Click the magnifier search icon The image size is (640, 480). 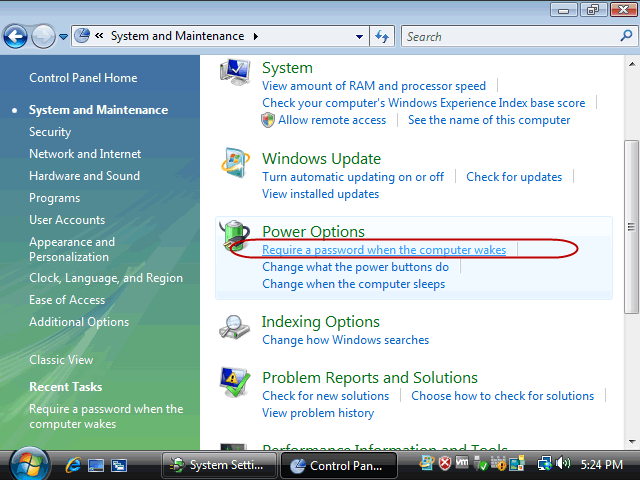[626, 36]
